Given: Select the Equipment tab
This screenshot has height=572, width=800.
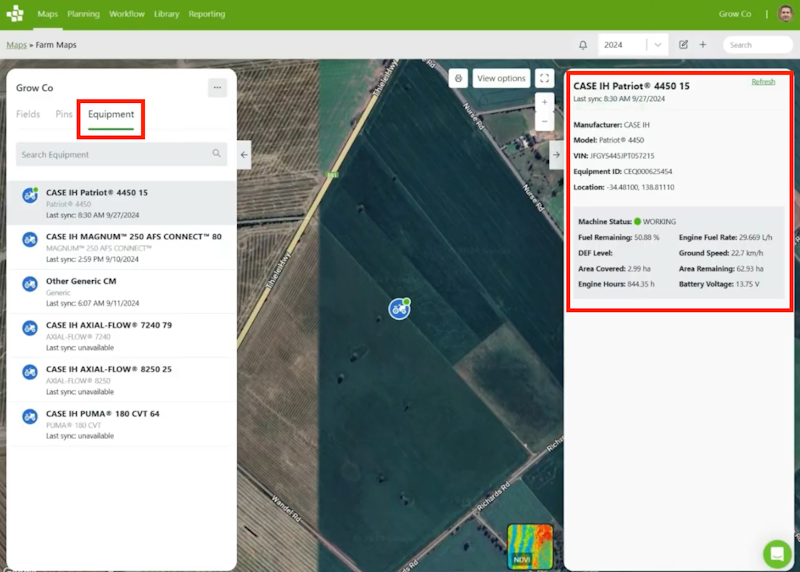Looking at the screenshot, I should [111, 114].
